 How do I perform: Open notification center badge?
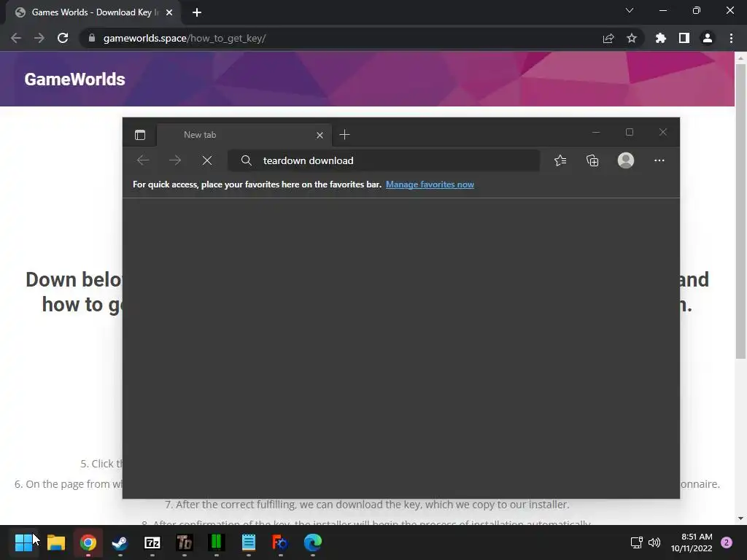[x=727, y=542]
